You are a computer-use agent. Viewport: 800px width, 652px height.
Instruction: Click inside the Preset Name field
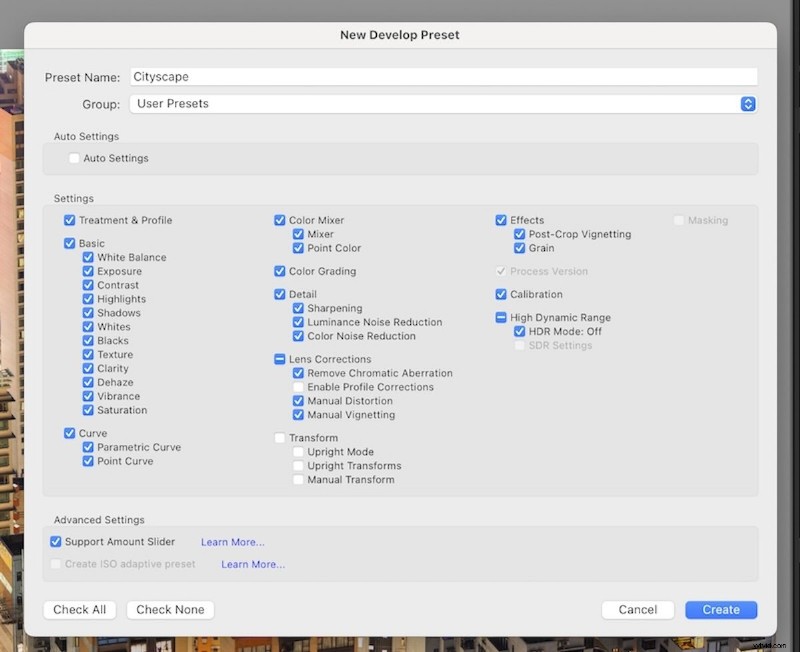(x=400, y=76)
